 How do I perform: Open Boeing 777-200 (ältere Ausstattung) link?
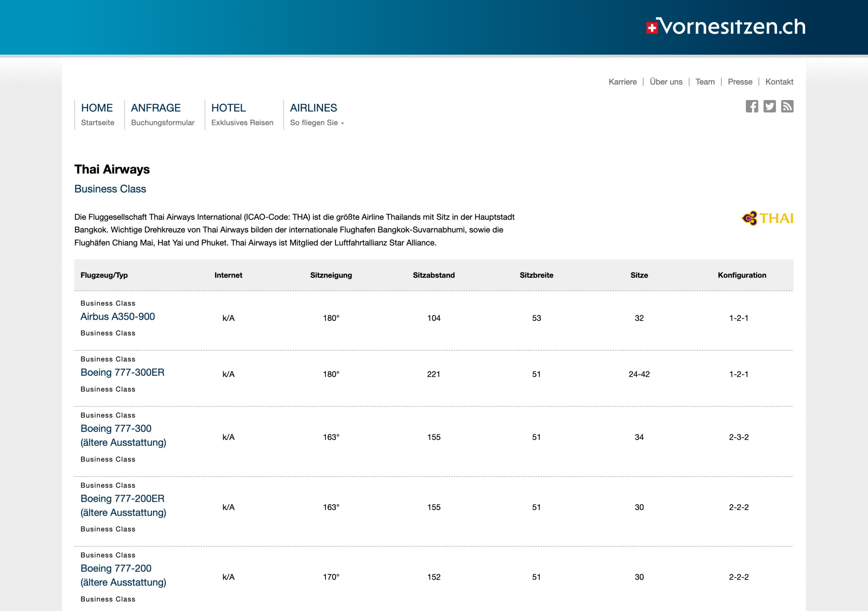[123, 575]
